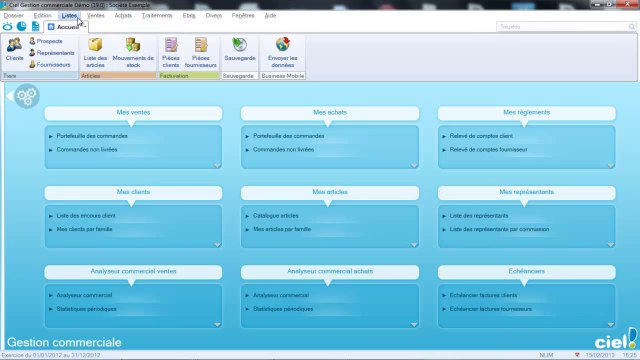This screenshot has width=640, height=360.
Task: Open Portefeuille des commandes under Mes achats
Action: point(289,136)
